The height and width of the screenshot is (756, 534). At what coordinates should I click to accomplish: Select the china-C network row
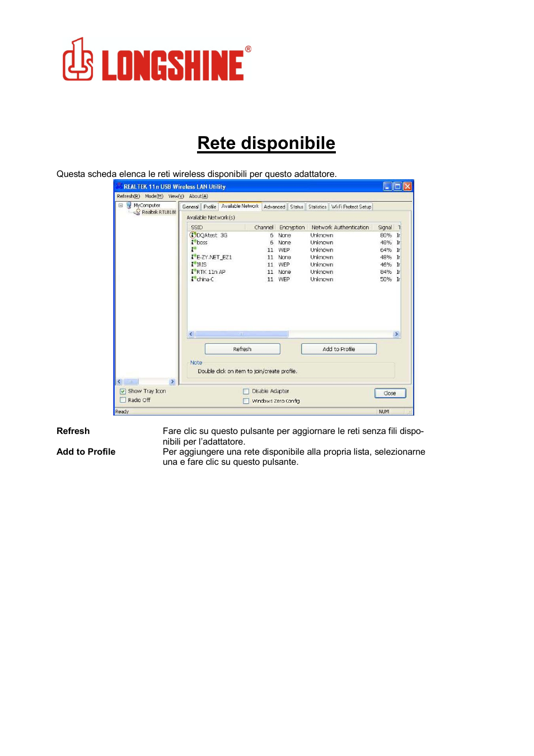(x=294, y=279)
